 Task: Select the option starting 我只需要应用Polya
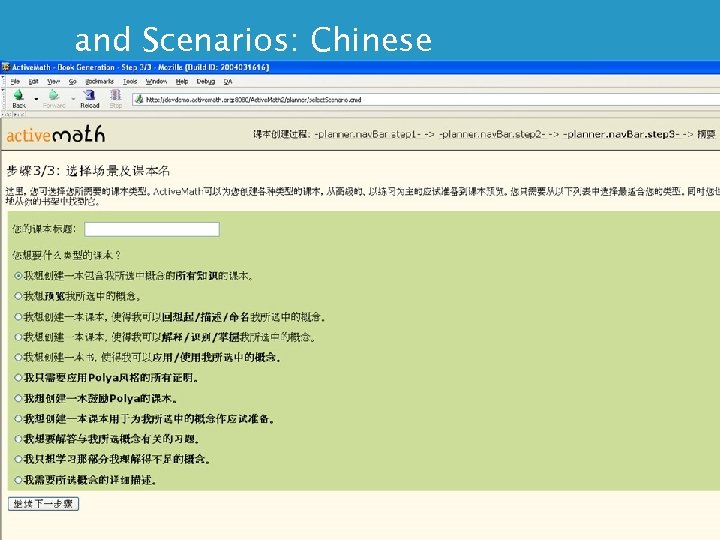point(18,377)
